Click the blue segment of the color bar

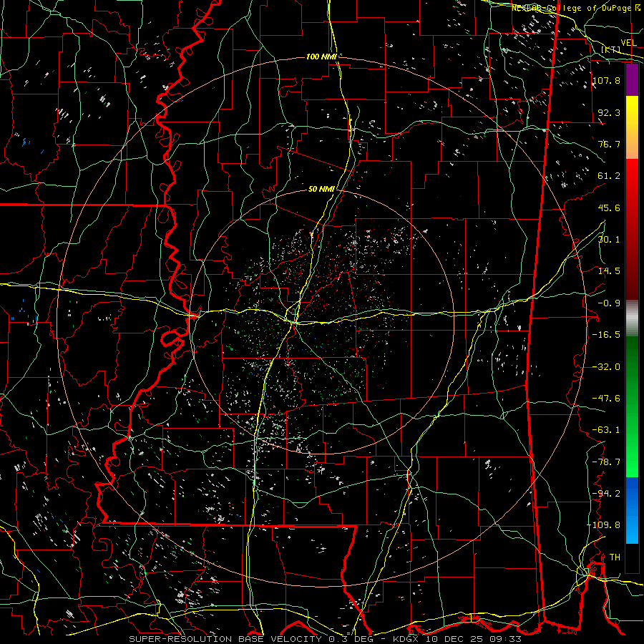[x=632, y=510]
